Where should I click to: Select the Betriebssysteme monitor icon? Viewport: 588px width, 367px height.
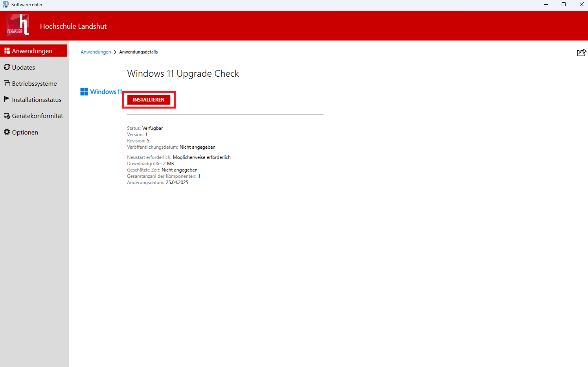7,83
